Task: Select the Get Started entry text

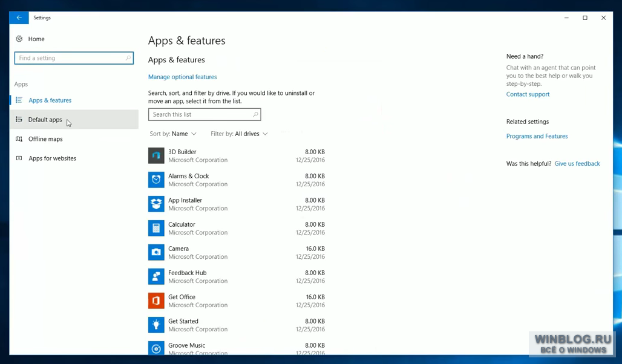Action: [183, 321]
